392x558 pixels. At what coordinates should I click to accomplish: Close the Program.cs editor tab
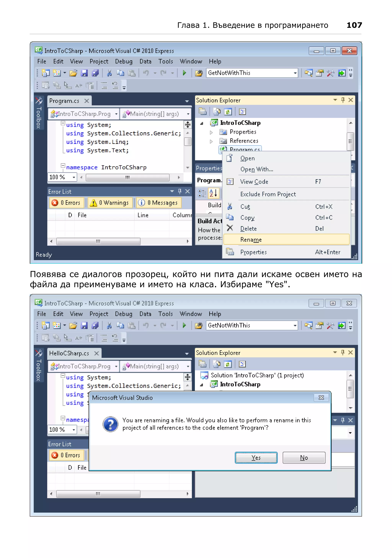pyautogui.click(x=87, y=101)
